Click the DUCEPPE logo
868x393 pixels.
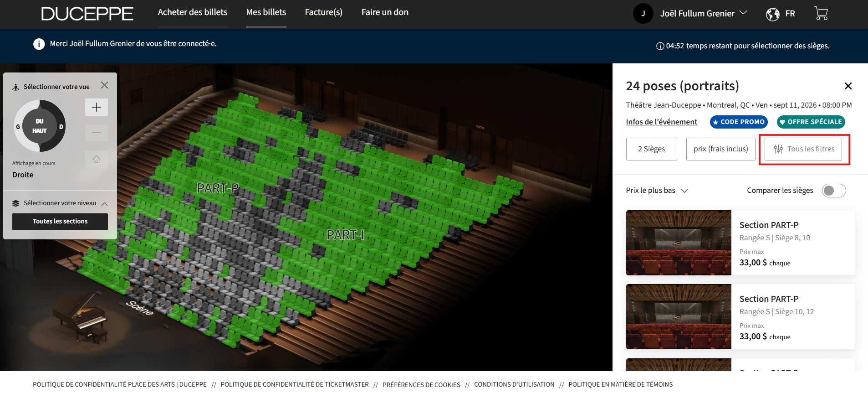tap(87, 14)
